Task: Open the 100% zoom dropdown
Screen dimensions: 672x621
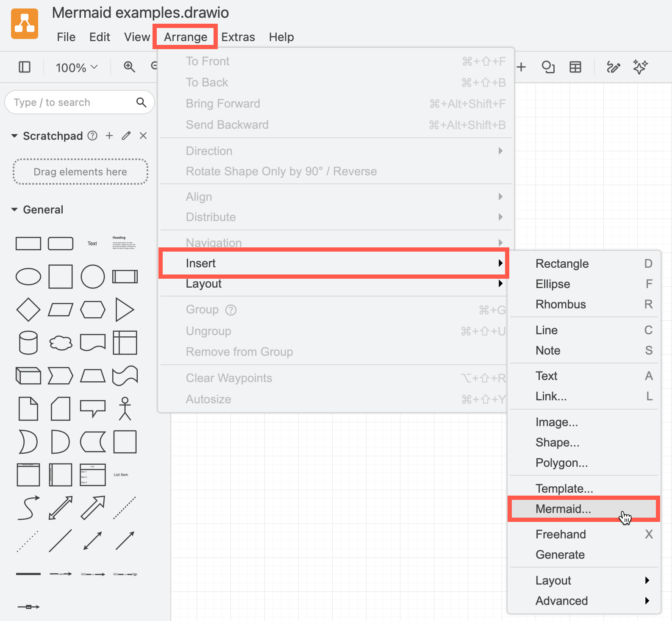Action: point(77,67)
